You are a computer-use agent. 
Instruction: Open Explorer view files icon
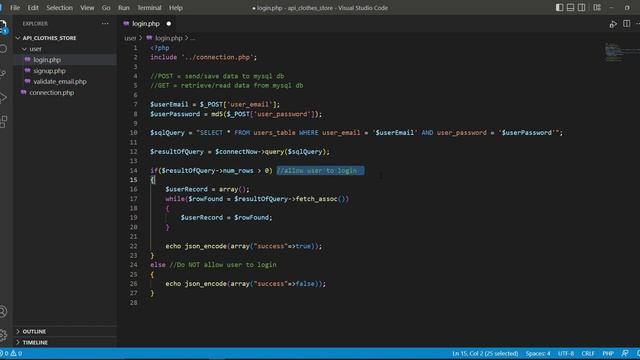3,27
